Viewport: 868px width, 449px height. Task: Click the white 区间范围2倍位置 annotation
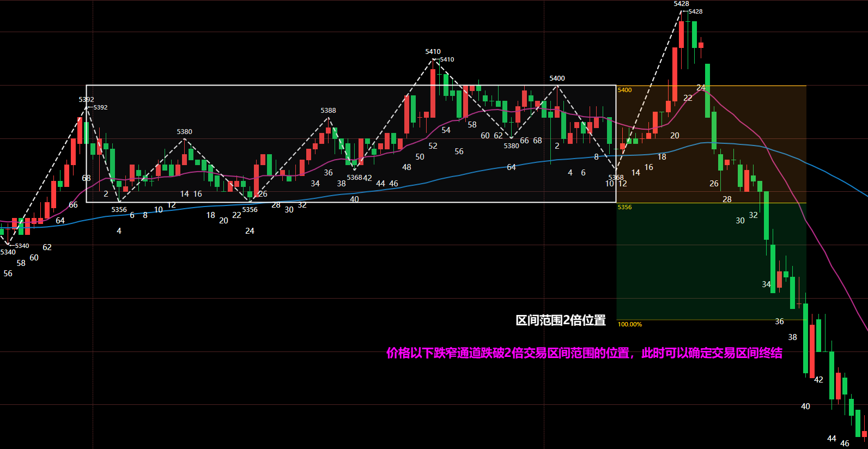pyautogui.click(x=561, y=320)
